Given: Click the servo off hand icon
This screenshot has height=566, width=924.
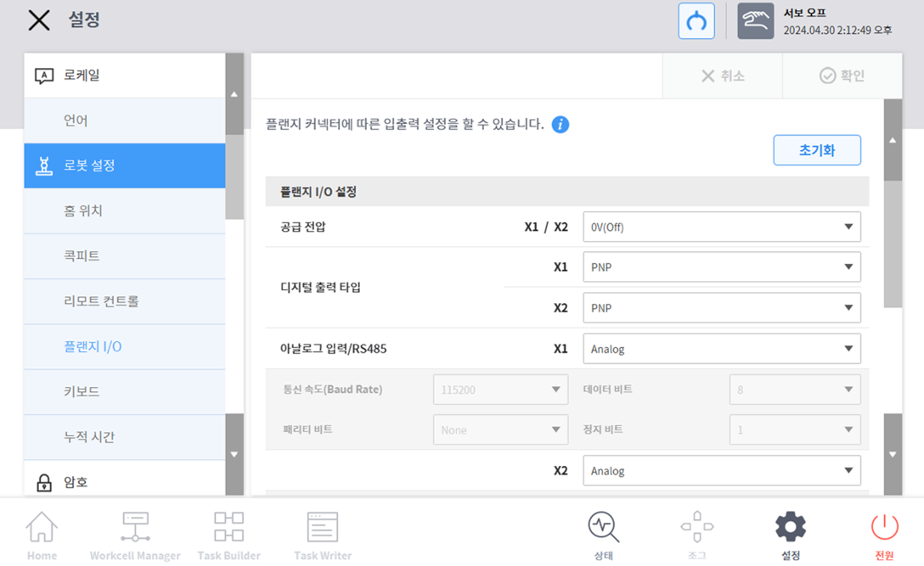Looking at the screenshot, I should pos(755,22).
